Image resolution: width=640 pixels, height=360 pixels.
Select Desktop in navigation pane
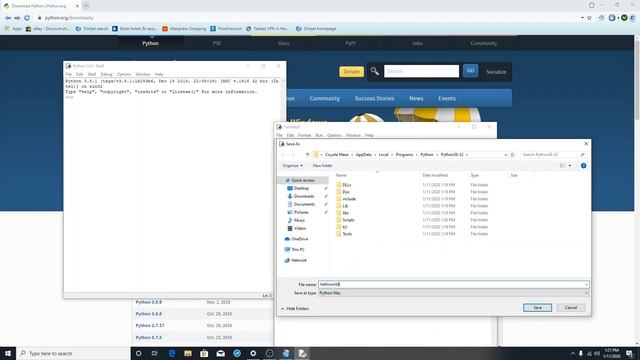point(301,188)
